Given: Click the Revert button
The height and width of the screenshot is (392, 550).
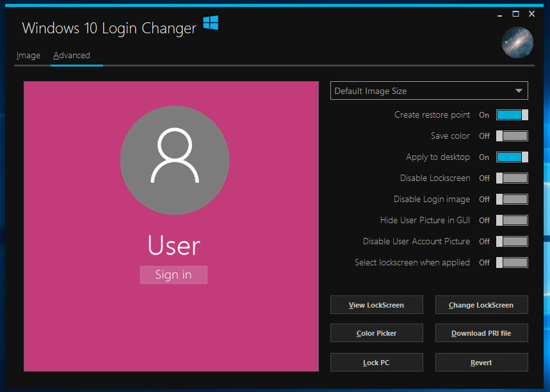Looking at the screenshot, I should coord(481,362).
